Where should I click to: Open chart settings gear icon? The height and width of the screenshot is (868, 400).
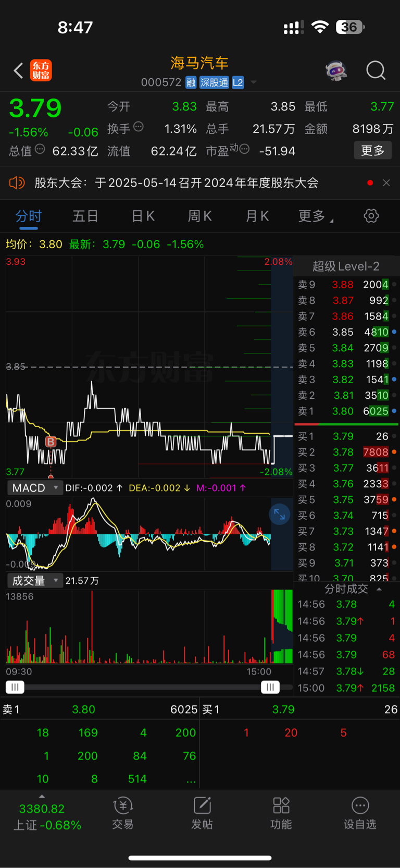371,216
